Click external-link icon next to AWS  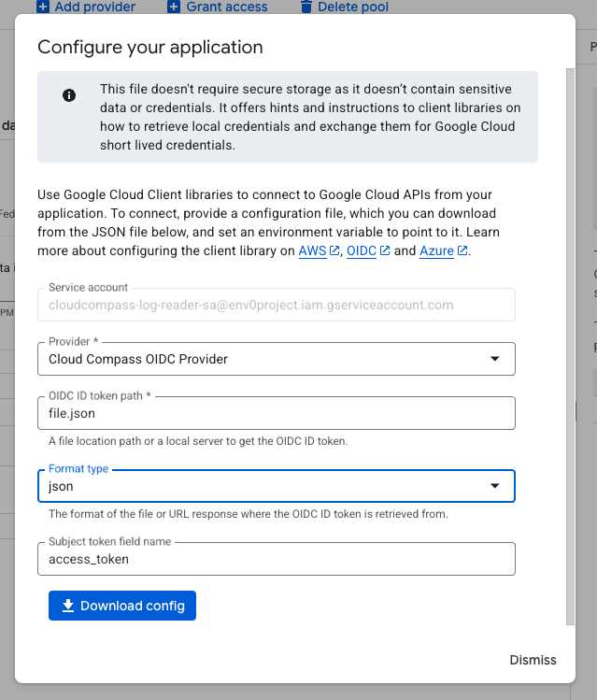click(x=334, y=250)
